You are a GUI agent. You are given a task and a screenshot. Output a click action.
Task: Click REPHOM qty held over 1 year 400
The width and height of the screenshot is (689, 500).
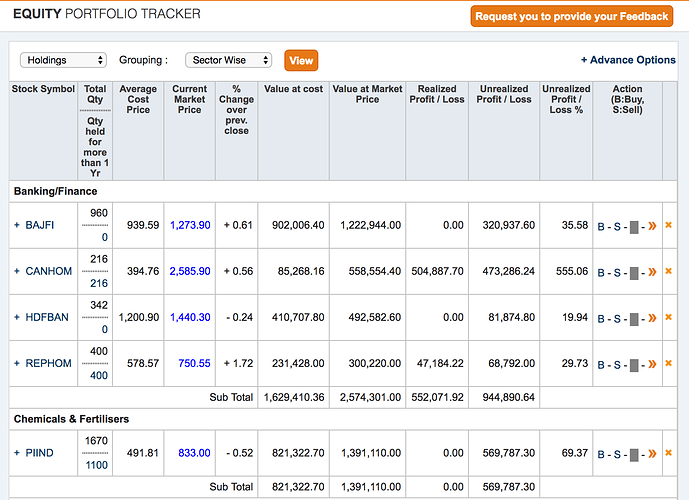click(99, 376)
